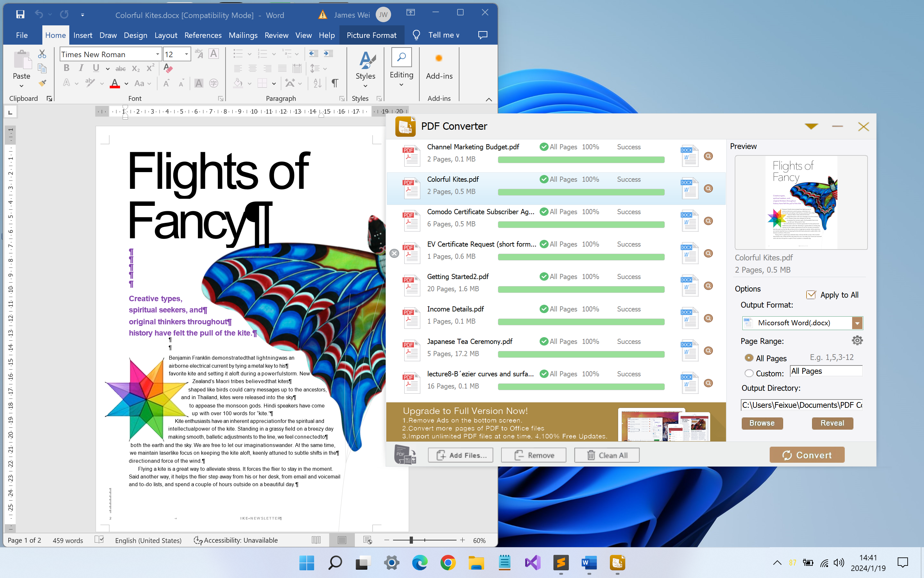
Task: Click the Remove button in PDF Converter
Action: [534, 455]
